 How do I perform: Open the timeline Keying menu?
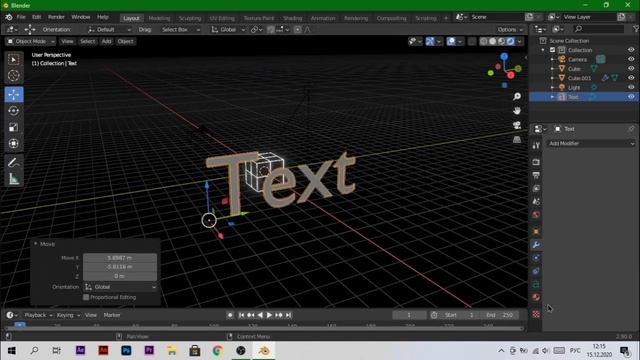point(68,315)
